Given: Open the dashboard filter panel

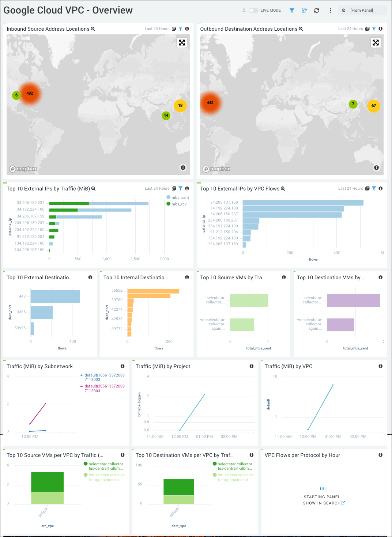Looking at the screenshot, I should [x=291, y=10].
